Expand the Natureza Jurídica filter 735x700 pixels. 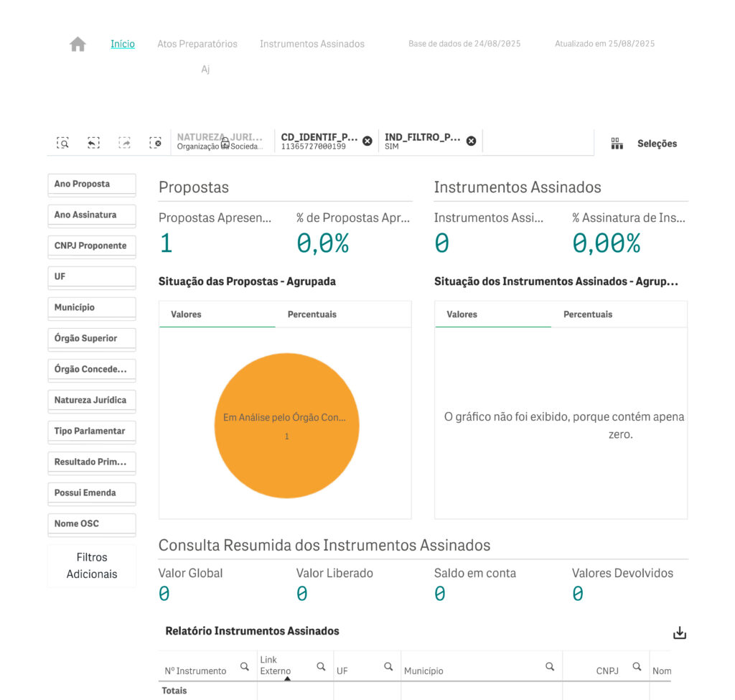91,401
